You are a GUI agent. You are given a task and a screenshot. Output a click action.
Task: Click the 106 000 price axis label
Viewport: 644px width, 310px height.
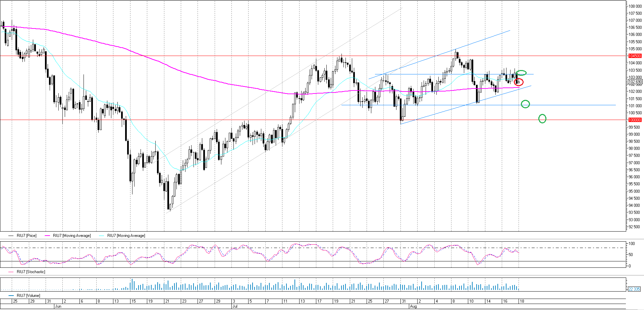point(635,35)
